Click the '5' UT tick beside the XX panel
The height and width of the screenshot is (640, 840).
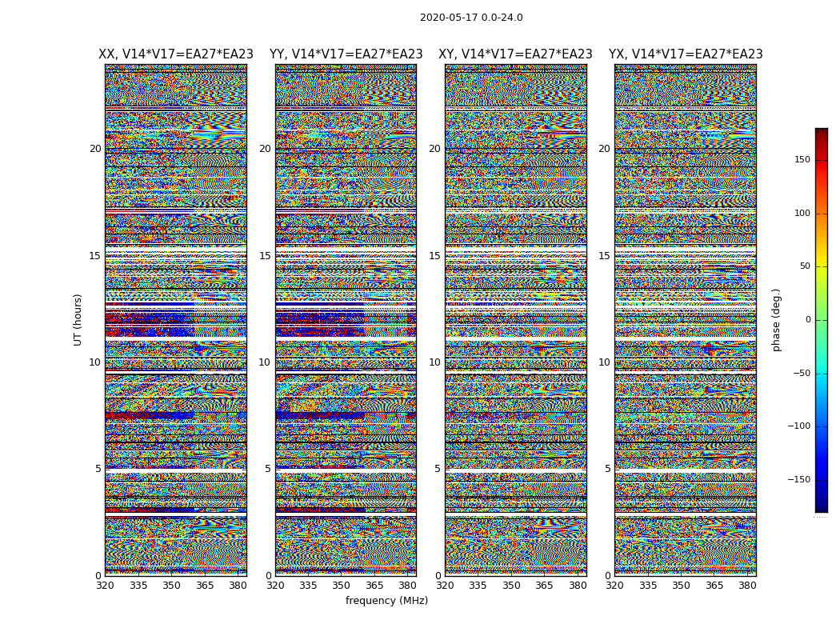(98, 469)
